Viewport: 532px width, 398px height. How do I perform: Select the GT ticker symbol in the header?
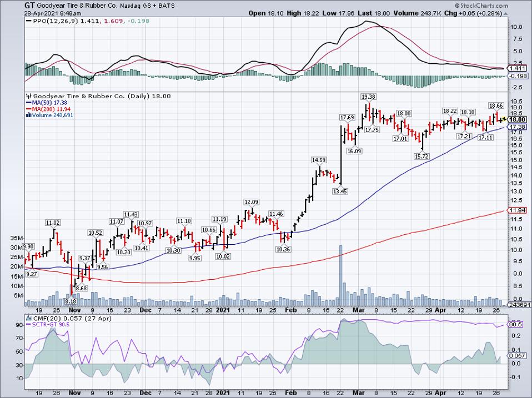click(x=29, y=6)
